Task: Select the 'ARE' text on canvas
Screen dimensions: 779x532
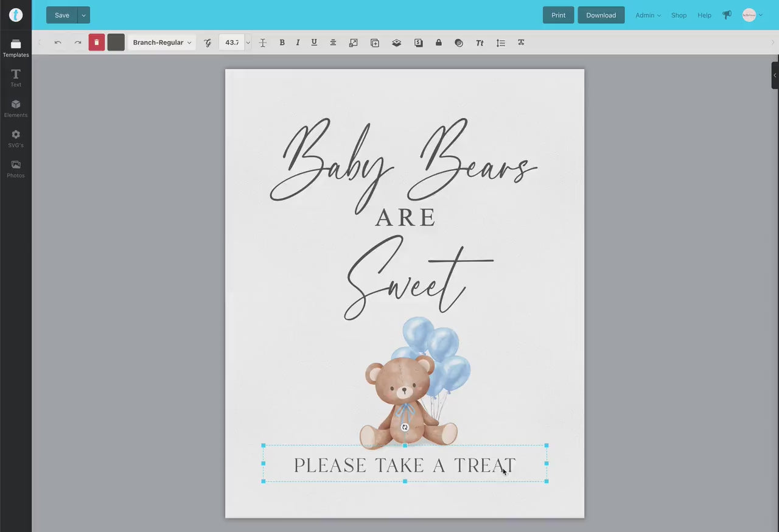Action: tap(405, 218)
